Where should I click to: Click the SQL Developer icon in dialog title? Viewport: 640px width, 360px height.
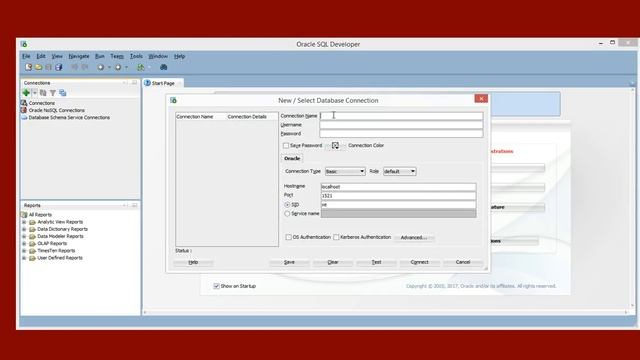tap(173, 100)
